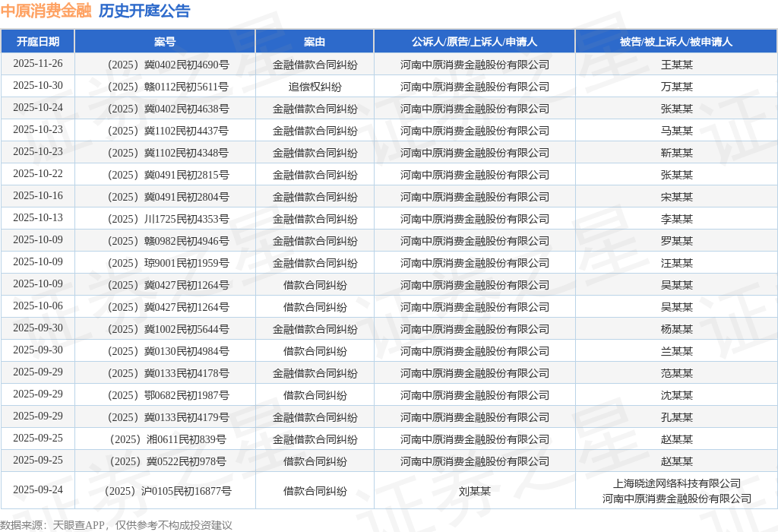Click the 历史开庭公告 heading

(144, 11)
